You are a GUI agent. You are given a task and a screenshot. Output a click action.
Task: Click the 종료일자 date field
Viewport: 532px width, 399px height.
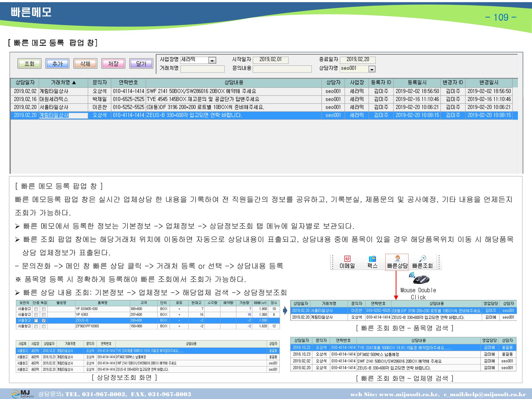click(x=358, y=60)
